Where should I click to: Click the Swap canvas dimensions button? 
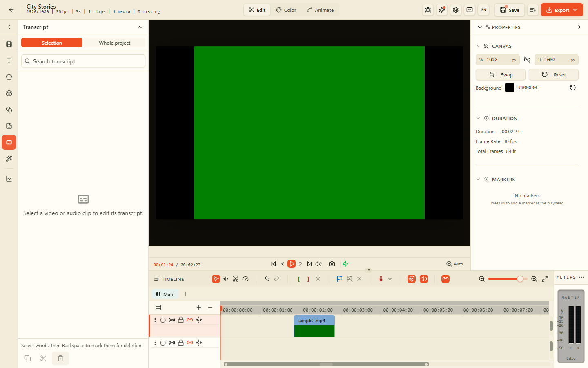click(501, 74)
